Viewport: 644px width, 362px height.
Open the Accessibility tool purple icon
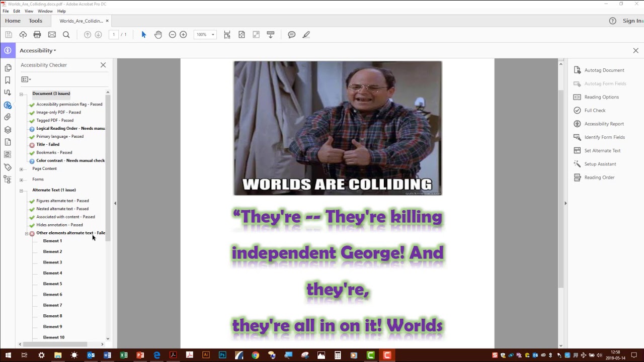[8, 50]
